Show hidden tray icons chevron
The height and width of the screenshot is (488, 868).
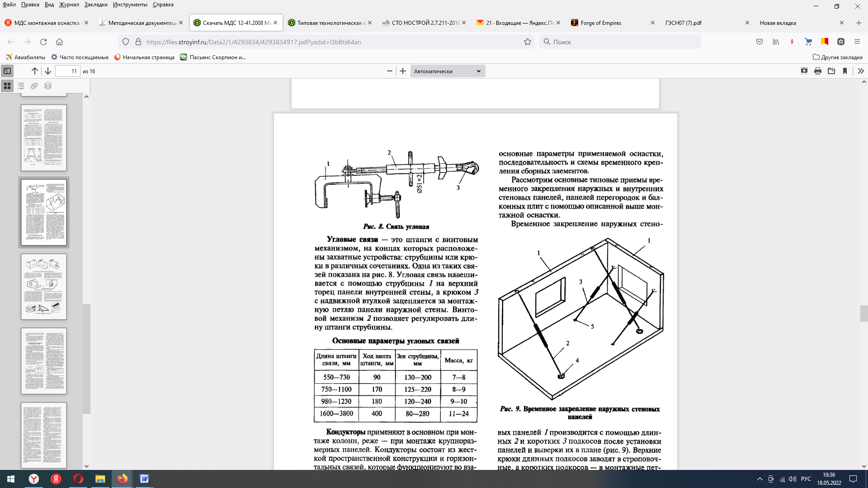click(759, 479)
